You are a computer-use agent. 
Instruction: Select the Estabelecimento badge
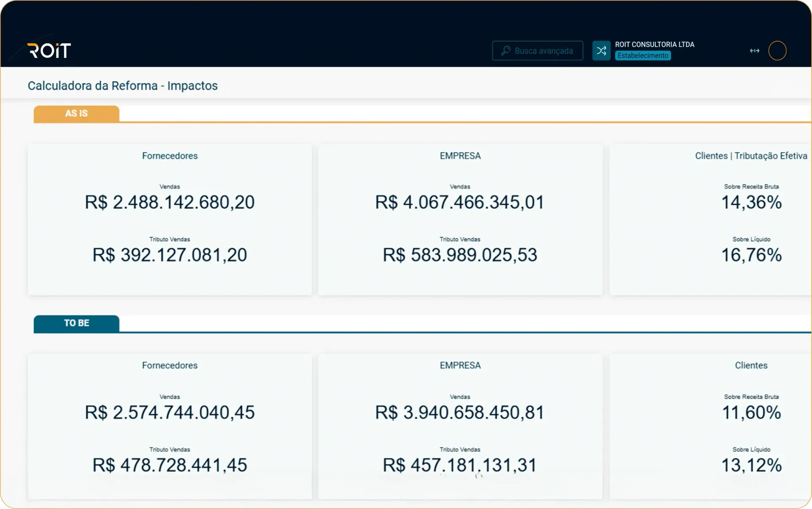pyautogui.click(x=643, y=56)
